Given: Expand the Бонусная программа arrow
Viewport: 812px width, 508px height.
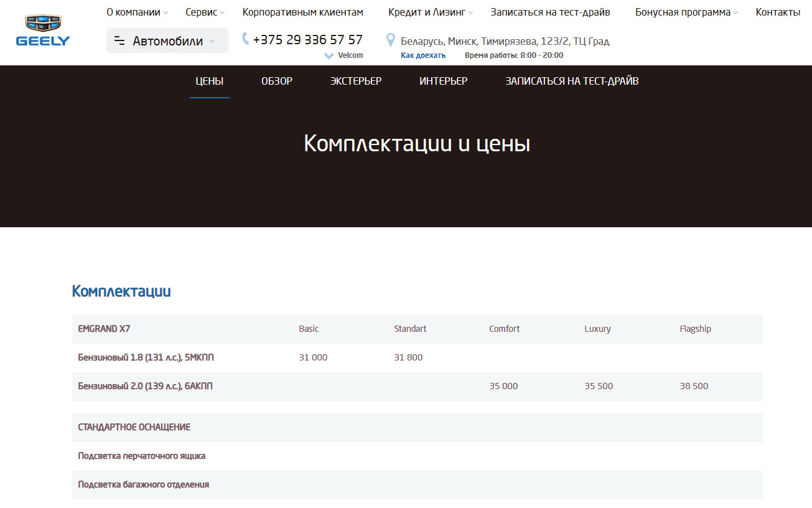Looking at the screenshot, I should [x=735, y=13].
